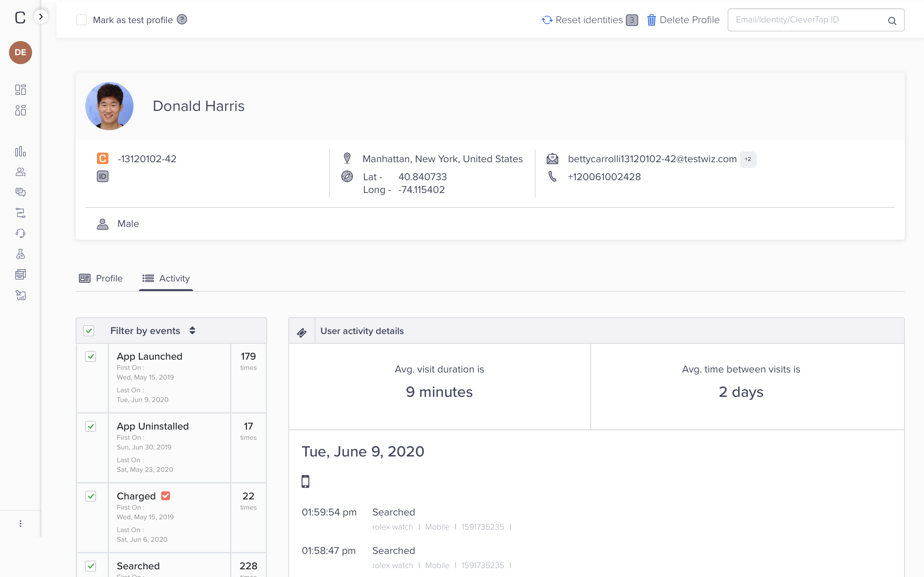
Task: Click the search magnifier icon
Action: point(892,21)
